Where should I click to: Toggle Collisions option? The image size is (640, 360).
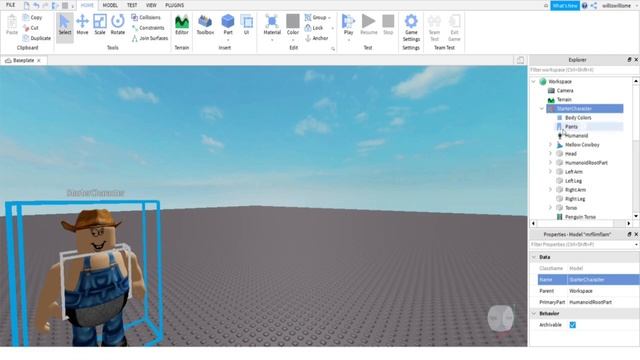coord(146,18)
